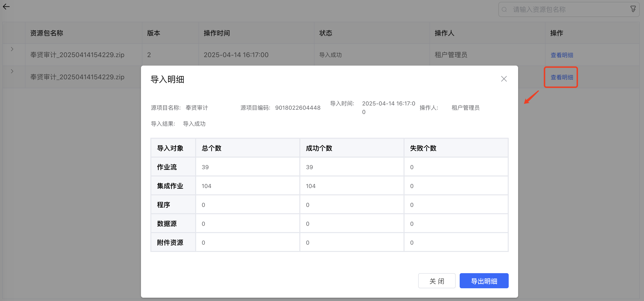
Task: Click the search magnifier icon
Action: 504,9
